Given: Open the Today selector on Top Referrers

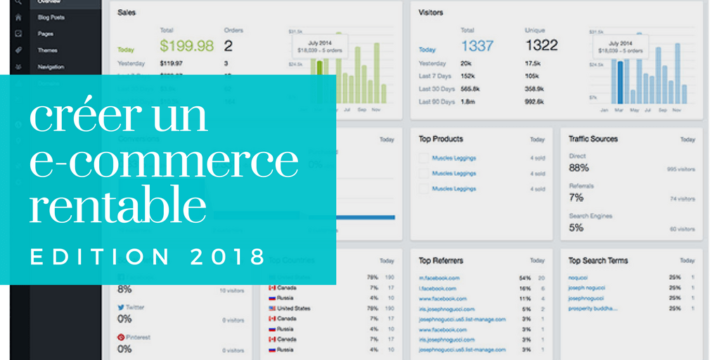Looking at the screenshot, I should click(537, 260).
